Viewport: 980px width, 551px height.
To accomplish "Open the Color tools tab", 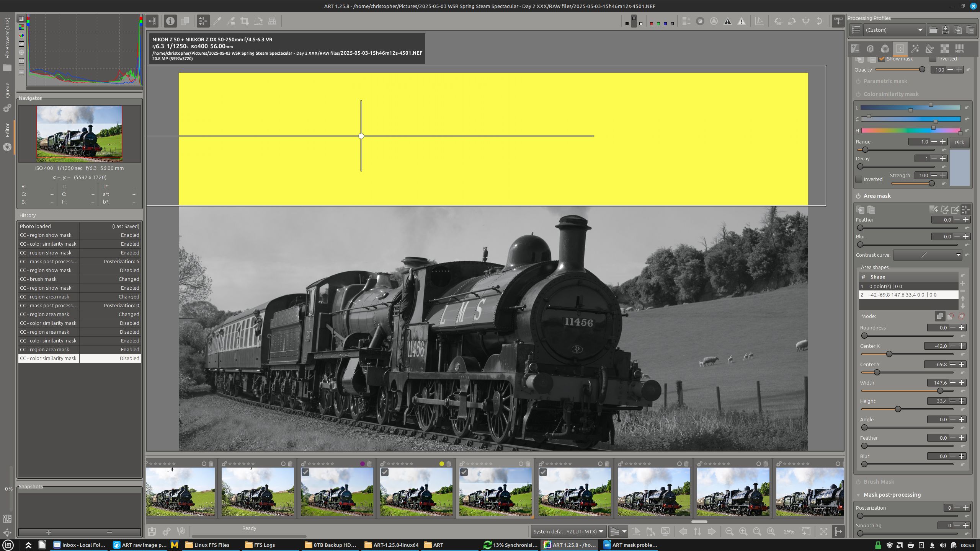I will point(885,49).
